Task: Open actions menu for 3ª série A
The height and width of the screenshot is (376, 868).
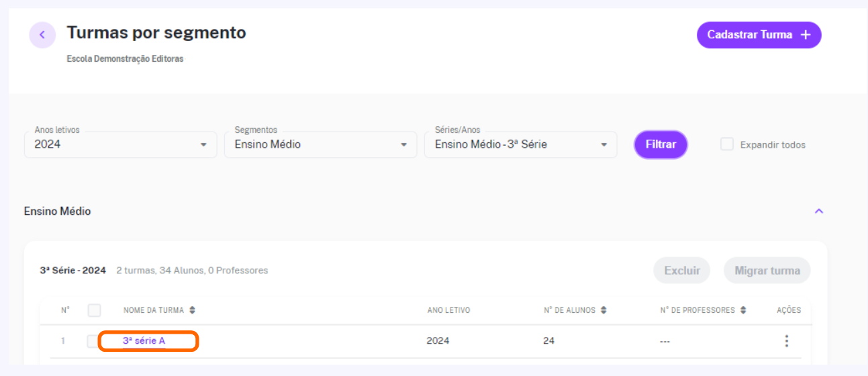Action: (786, 341)
